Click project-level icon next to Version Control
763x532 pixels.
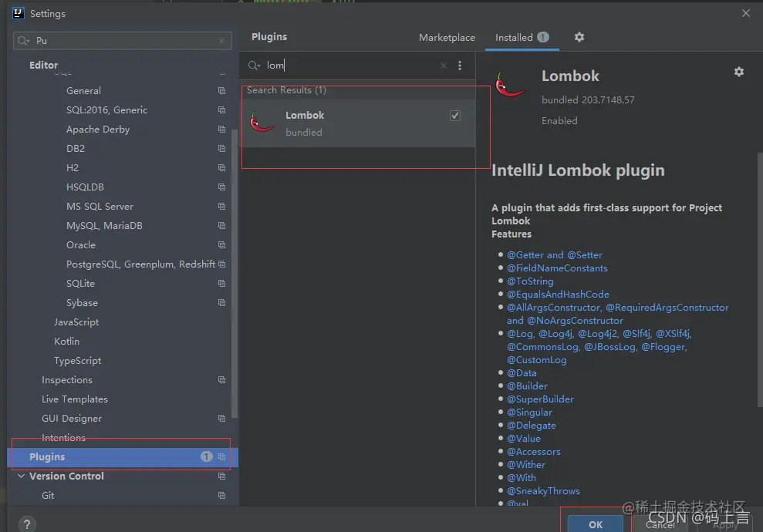tap(222, 476)
